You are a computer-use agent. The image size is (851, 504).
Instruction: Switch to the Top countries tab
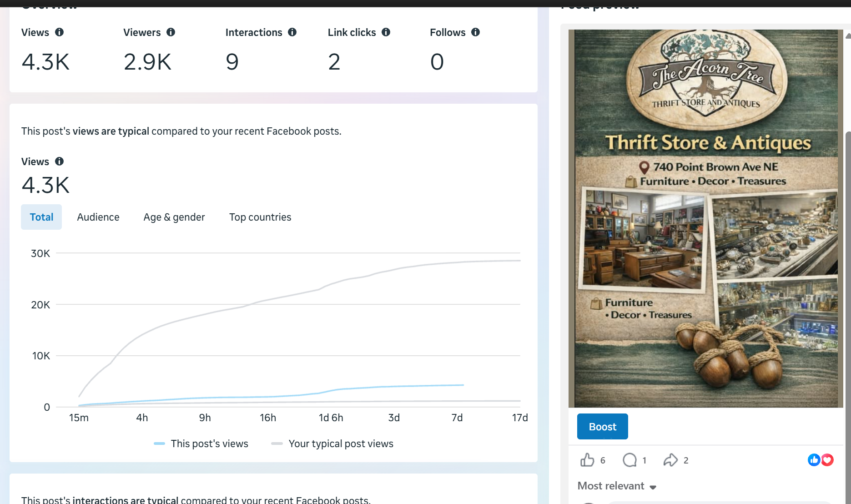tap(260, 217)
